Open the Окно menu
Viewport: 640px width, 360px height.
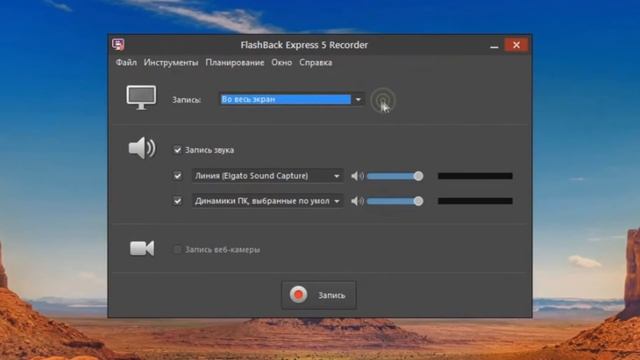tap(282, 62)
